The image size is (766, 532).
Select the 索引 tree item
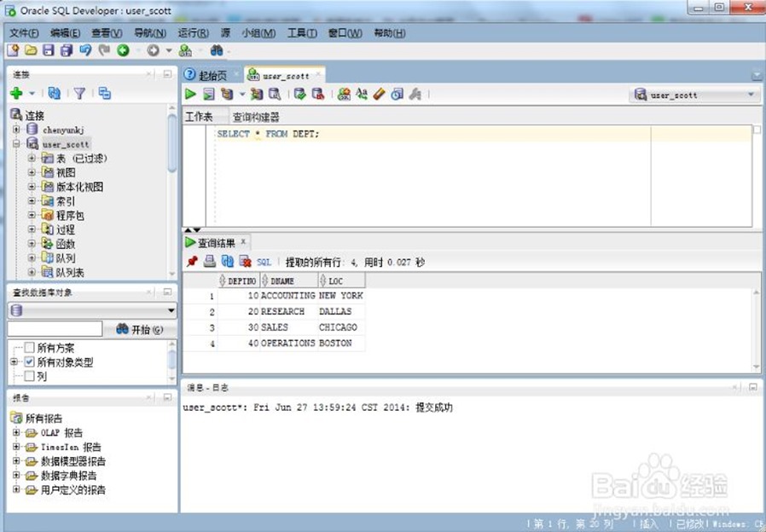pos(66,201)
